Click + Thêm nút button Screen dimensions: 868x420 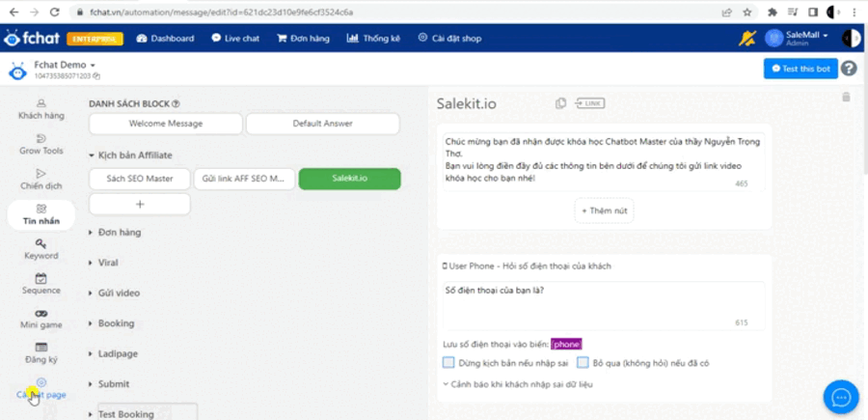604,210
